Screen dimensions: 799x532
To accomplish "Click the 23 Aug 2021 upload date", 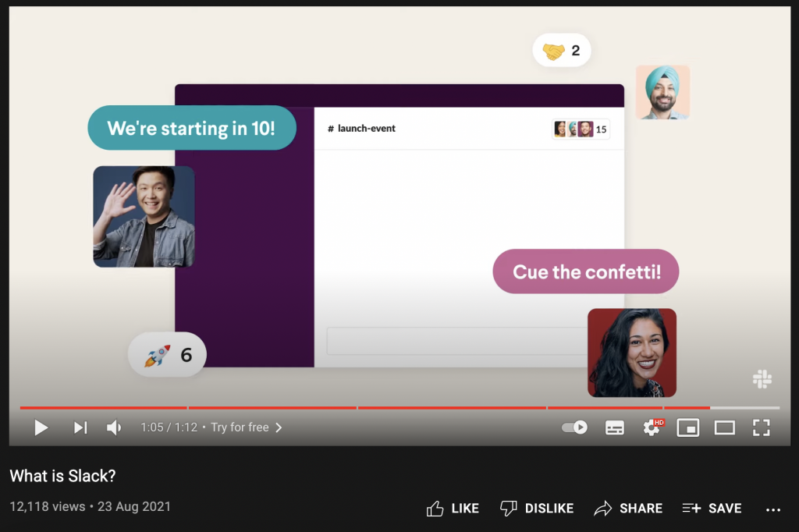I will click(x=134, y=506).
